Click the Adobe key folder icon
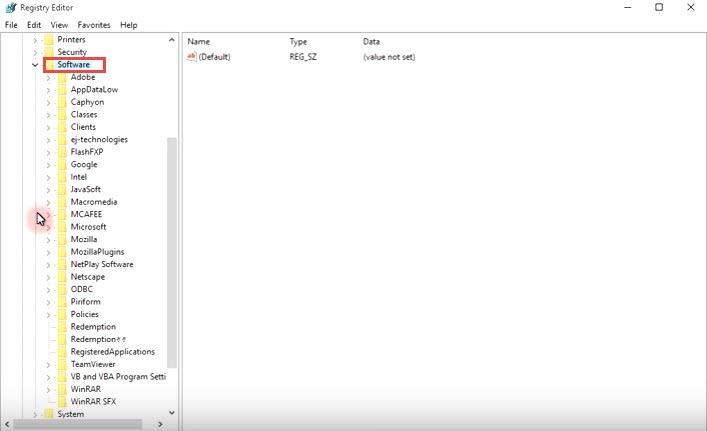The height and width of the screenshot is (431, 707). point(61,77)
